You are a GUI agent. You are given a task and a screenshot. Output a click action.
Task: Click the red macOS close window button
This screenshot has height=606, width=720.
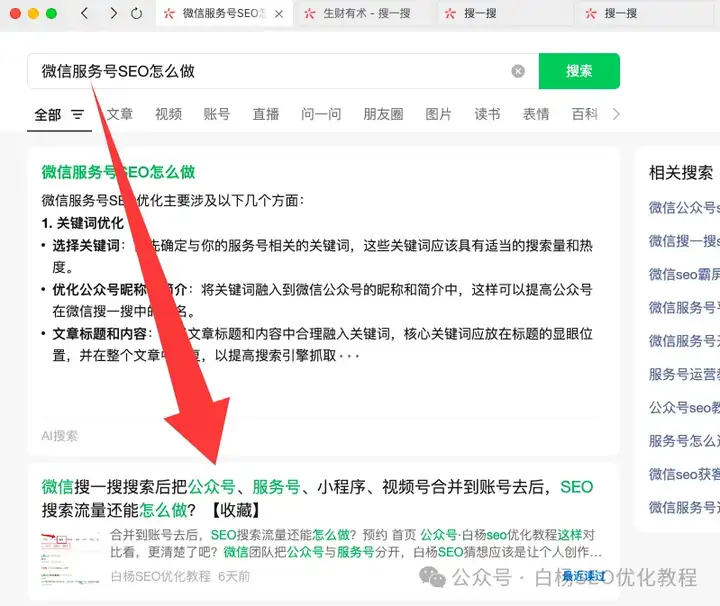pos(15,13)
